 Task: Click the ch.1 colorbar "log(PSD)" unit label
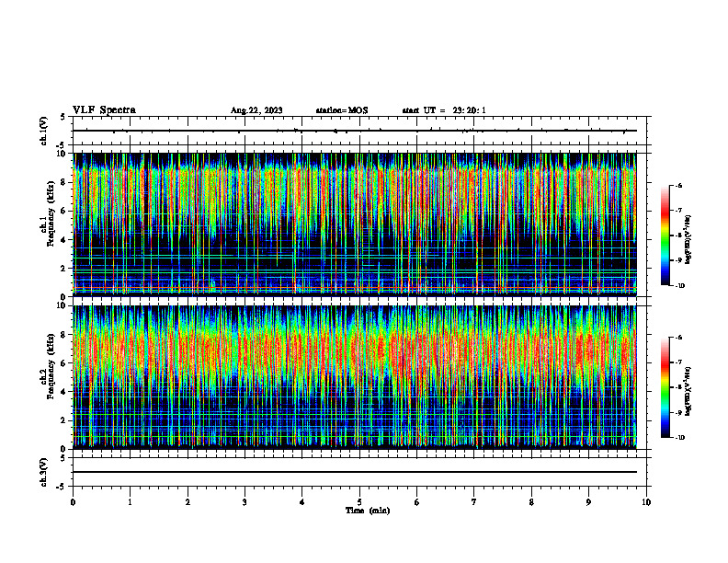[x=688, y=240]
